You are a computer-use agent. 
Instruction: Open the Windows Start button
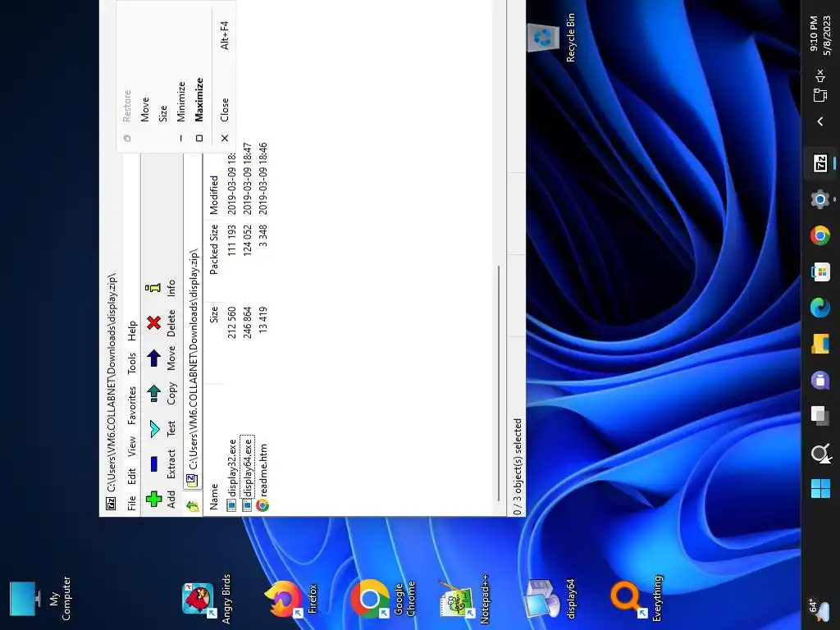coord(820,489)
